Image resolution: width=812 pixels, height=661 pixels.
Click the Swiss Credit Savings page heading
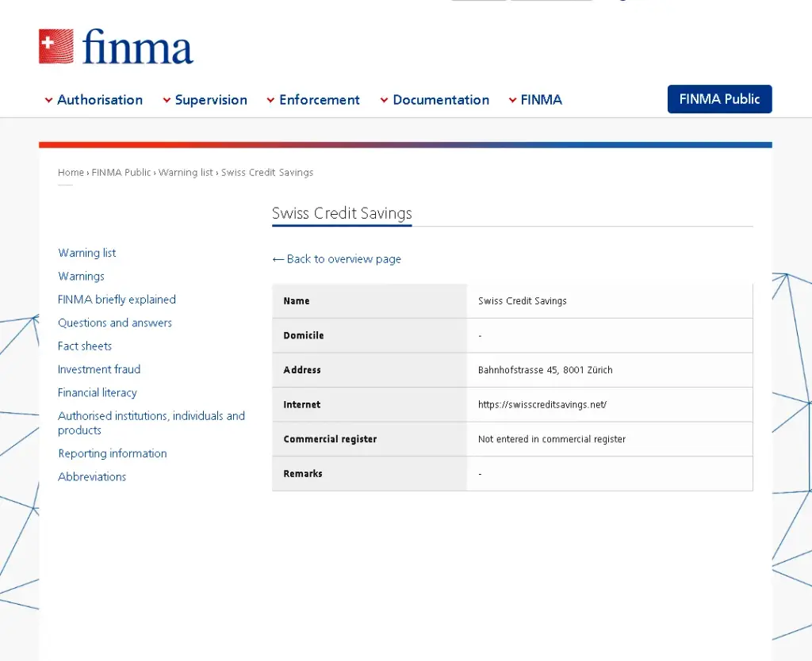[x=342, y=213]
